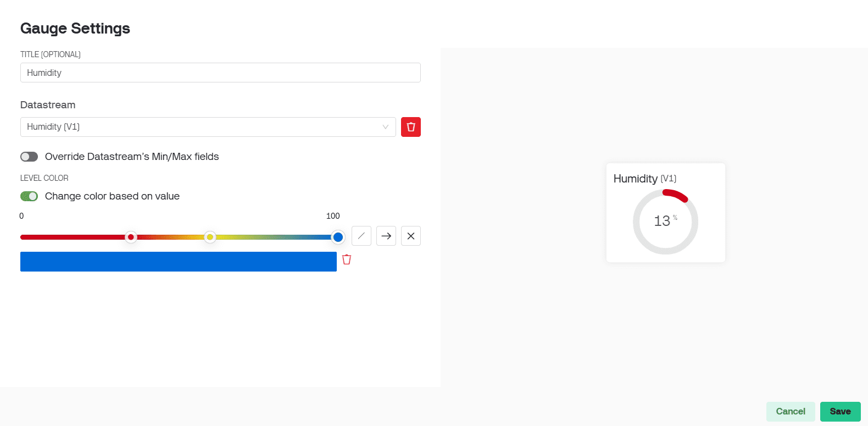The height and width of the screenshot is (426, 868).
Task: Click the red delete datastream trash button
Action: (410, 127)
